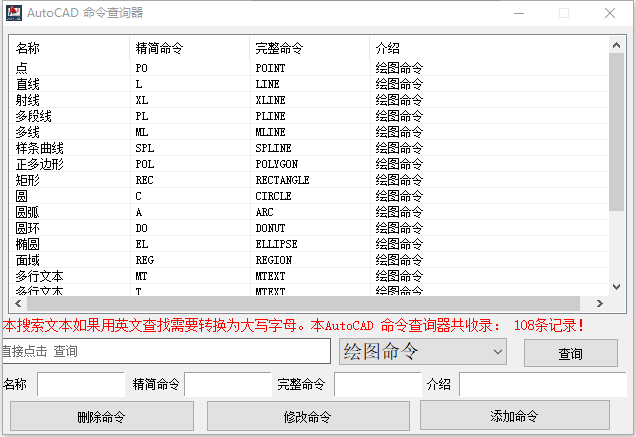Sort by the 名称 column header
The width and height of the screenshot is (636, 437).
pyautogui.click(x=69, y=48)
